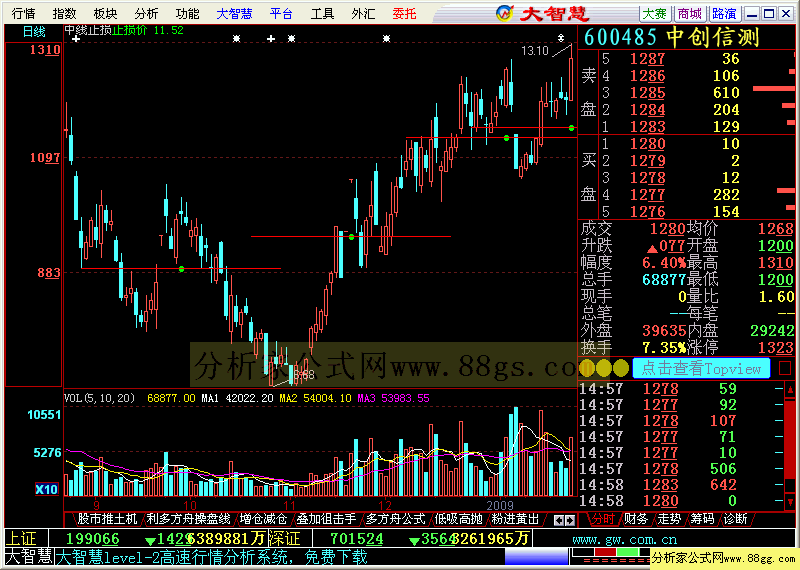Click the 14:57 tick row with volume 506
The image size is (800, 570).
(680, 469)
